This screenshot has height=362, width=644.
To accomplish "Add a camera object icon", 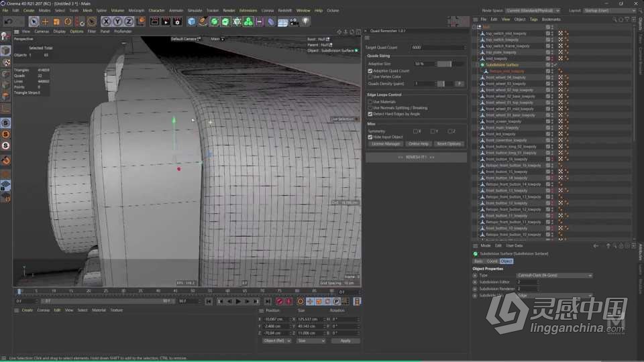I will pyautogui.click(x=294, y=21).
